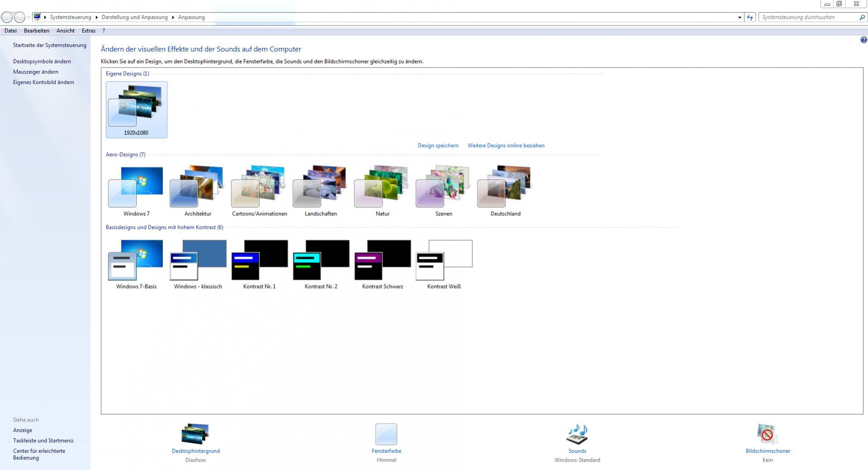Click the Fensterfarbe text link

click(386, 451)
